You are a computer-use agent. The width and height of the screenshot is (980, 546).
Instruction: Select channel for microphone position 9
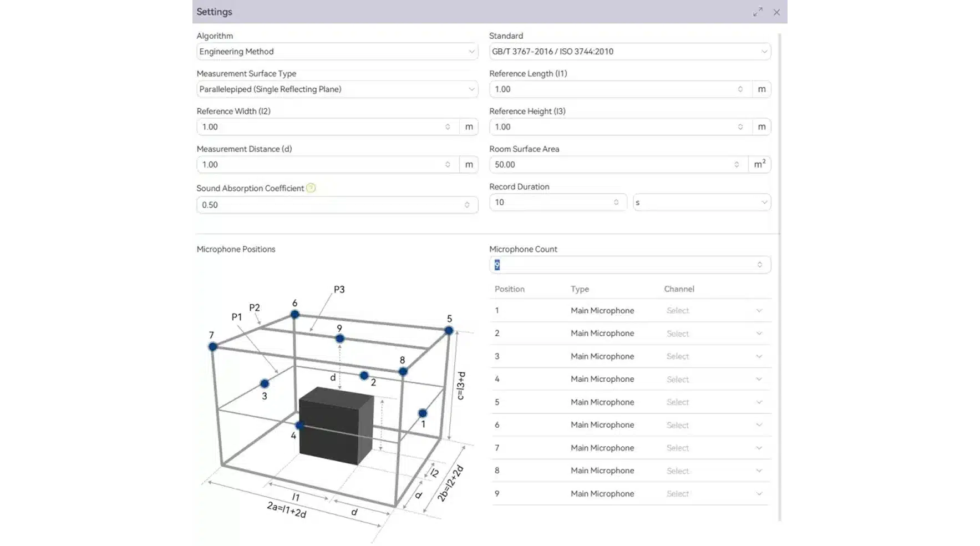714,494
